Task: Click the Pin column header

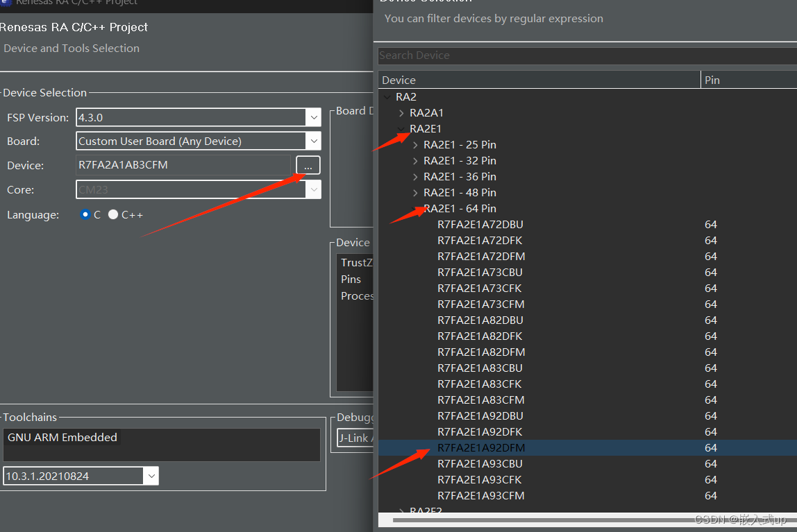Action: [748, 80]
